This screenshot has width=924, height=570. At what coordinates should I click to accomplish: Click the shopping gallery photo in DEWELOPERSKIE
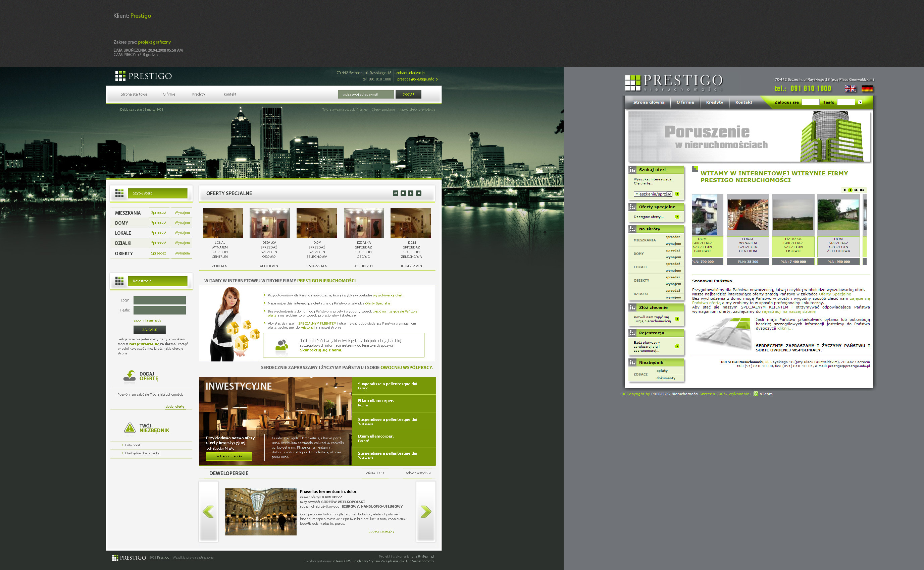click(261, 512)
